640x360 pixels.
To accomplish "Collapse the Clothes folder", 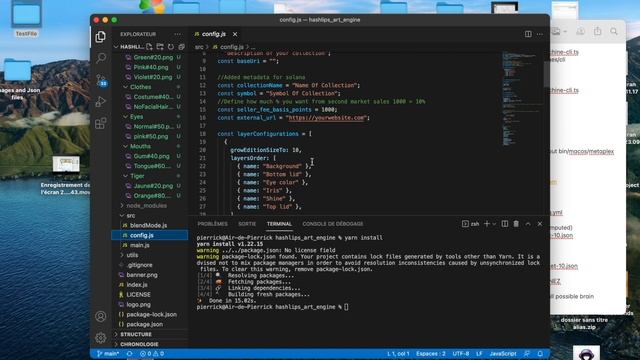I will tap(140, 87).
